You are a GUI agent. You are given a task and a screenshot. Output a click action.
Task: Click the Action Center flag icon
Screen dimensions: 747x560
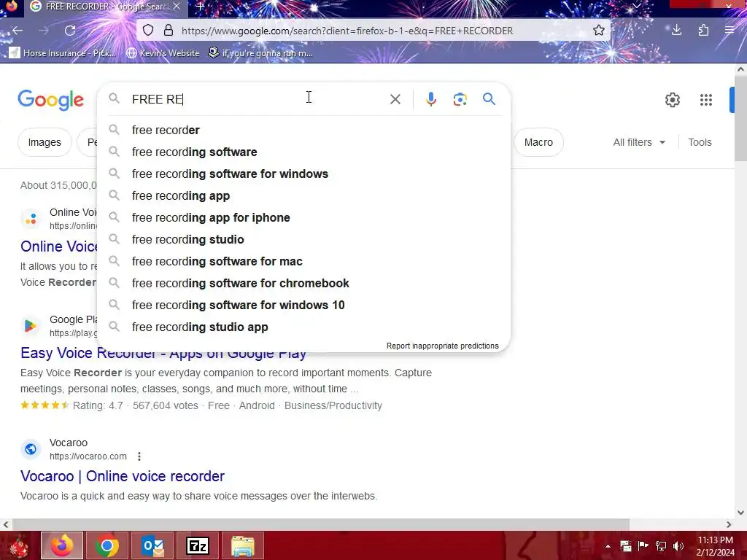pyautogui.click(x=643, y=546)
